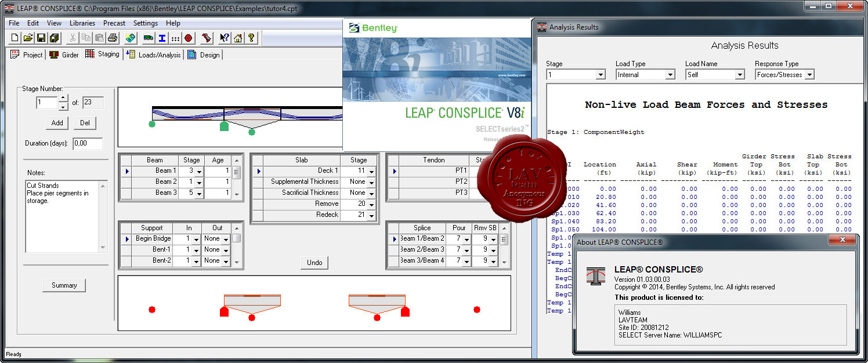Click the Paste clipboard toolbar icon

[x=99, y=38]
